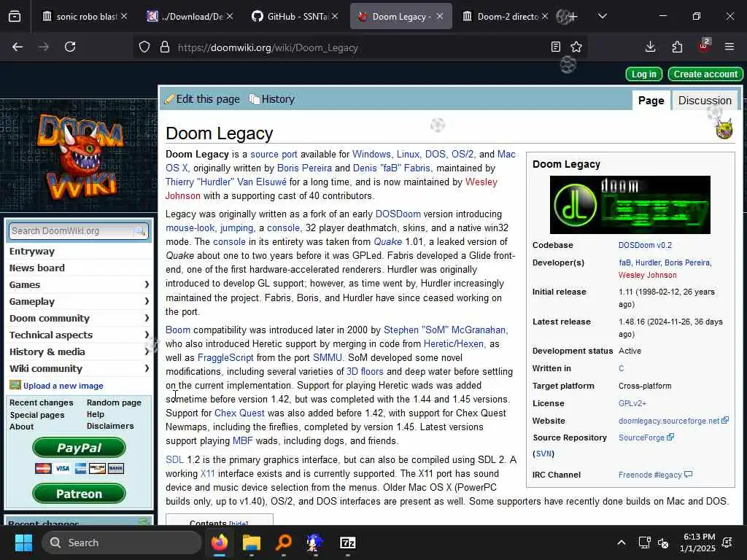The height and width of the screenshot is (560, 747).
Task: Open the Firefox View icon at top left
Action: click(15, 17)
